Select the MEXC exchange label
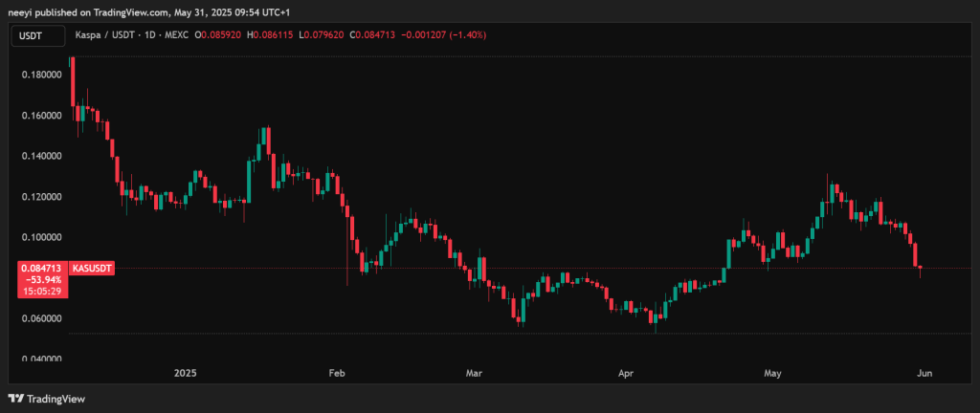 tap(172, 35)
